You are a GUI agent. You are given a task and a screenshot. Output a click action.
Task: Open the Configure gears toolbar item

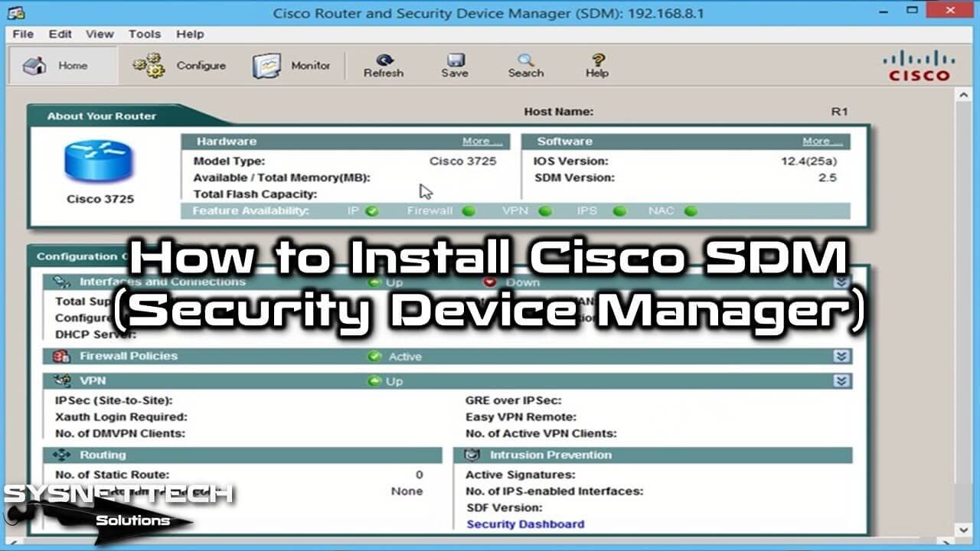click(179, 66)
